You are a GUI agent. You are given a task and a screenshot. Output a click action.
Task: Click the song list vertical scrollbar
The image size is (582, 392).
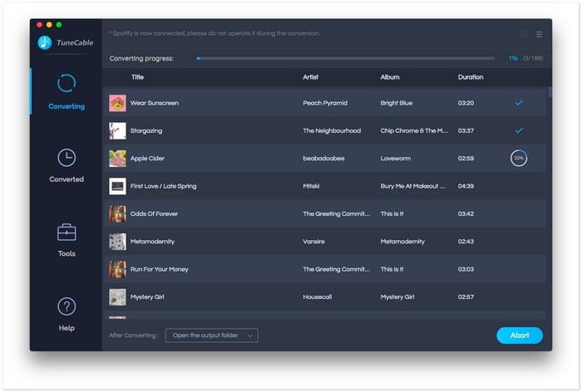pos(550,91)
